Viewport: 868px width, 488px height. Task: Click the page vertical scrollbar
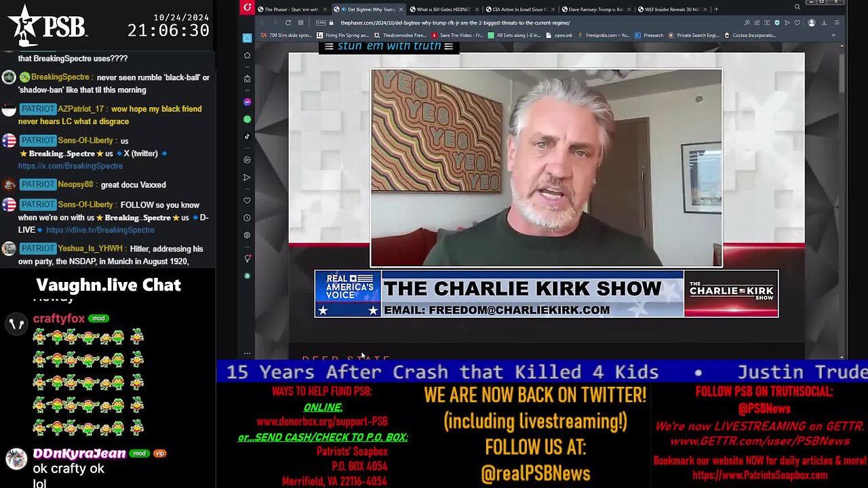tap(842, 203)
